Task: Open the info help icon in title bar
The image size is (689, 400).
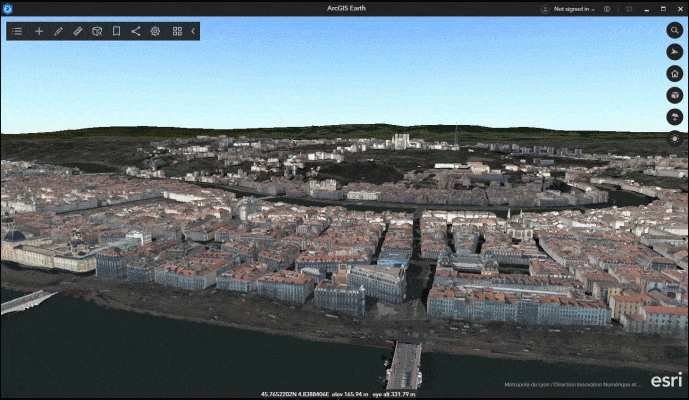Action: [x=607, y=9]
